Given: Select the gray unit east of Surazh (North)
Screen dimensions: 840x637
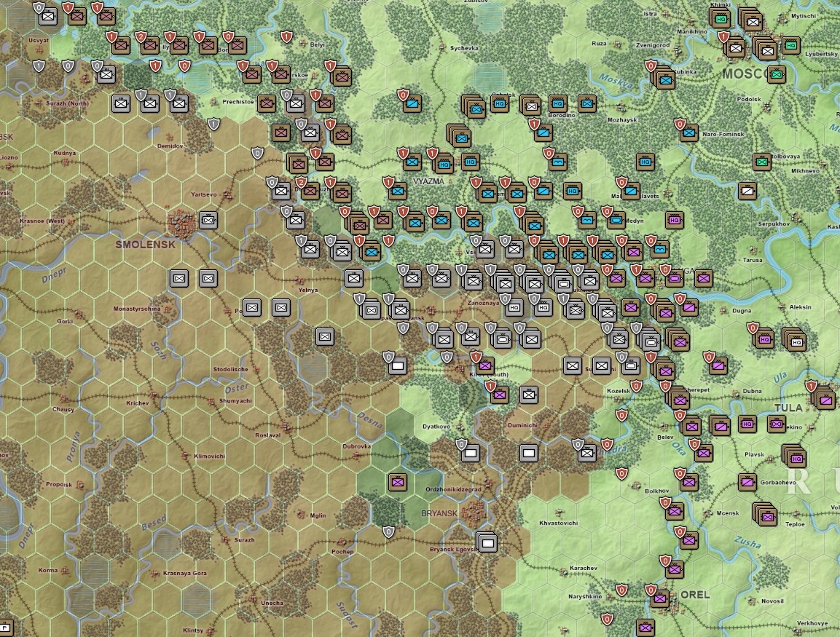Looking at the screenshot, I should click(x=121, y=103).
